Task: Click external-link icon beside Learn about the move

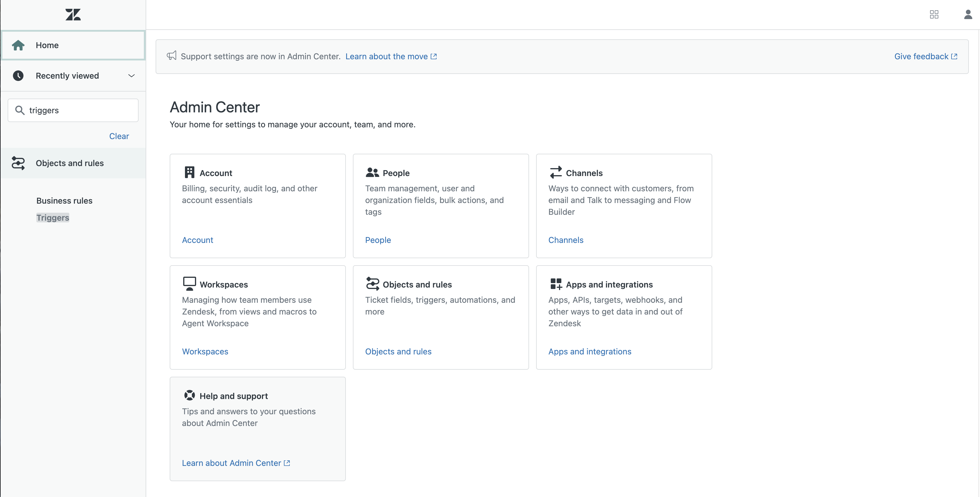Action: point(434,56)
